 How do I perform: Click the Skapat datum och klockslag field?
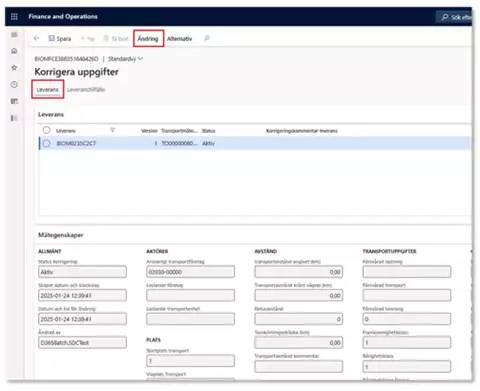pos(82,295)
